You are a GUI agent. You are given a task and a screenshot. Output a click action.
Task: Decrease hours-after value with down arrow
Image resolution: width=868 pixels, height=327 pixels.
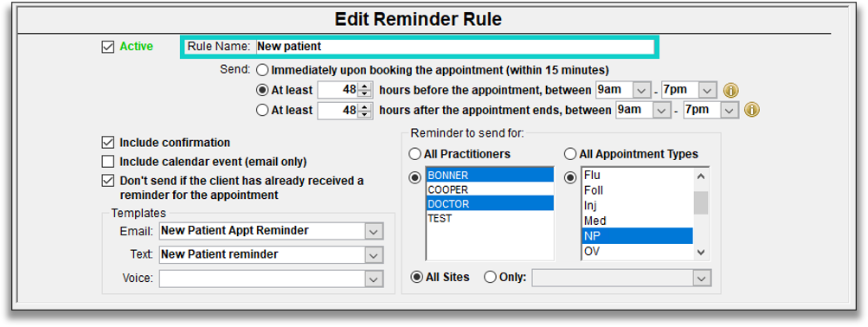coord(364,114)
